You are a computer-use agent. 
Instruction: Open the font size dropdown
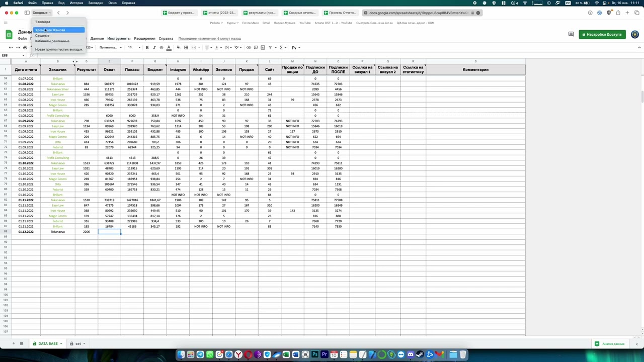[132, 48]
